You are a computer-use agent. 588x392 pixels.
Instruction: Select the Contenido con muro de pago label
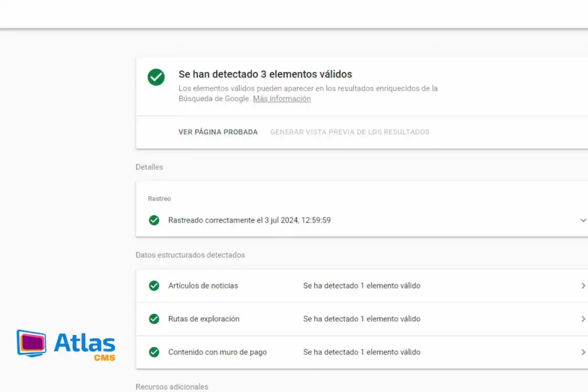coord(217,352)
